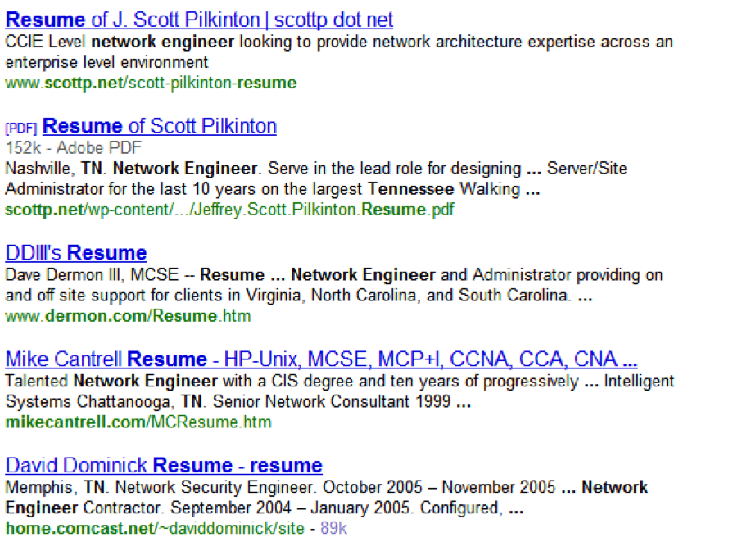Open the DDIII's Resume result title

pos(76,253)
